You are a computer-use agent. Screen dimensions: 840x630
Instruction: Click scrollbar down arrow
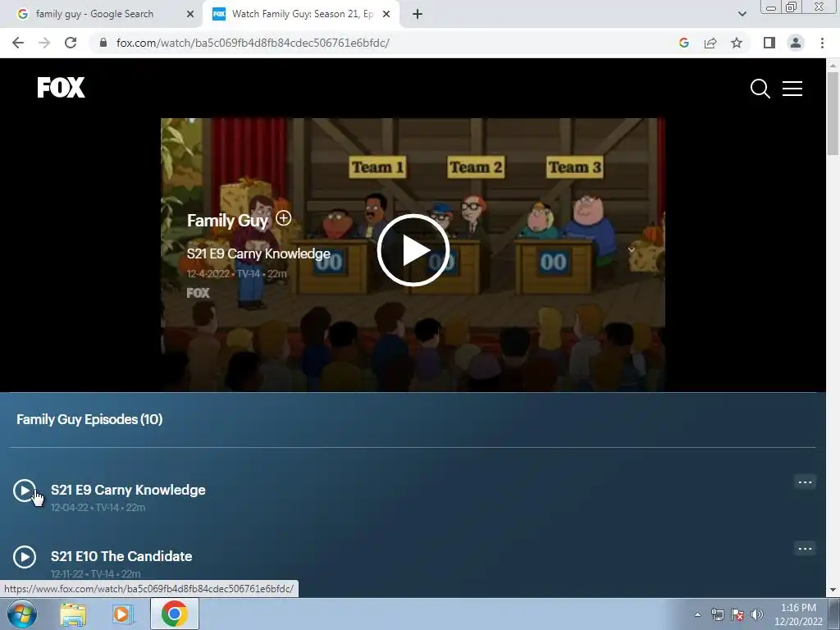click(x=833, y=590)
